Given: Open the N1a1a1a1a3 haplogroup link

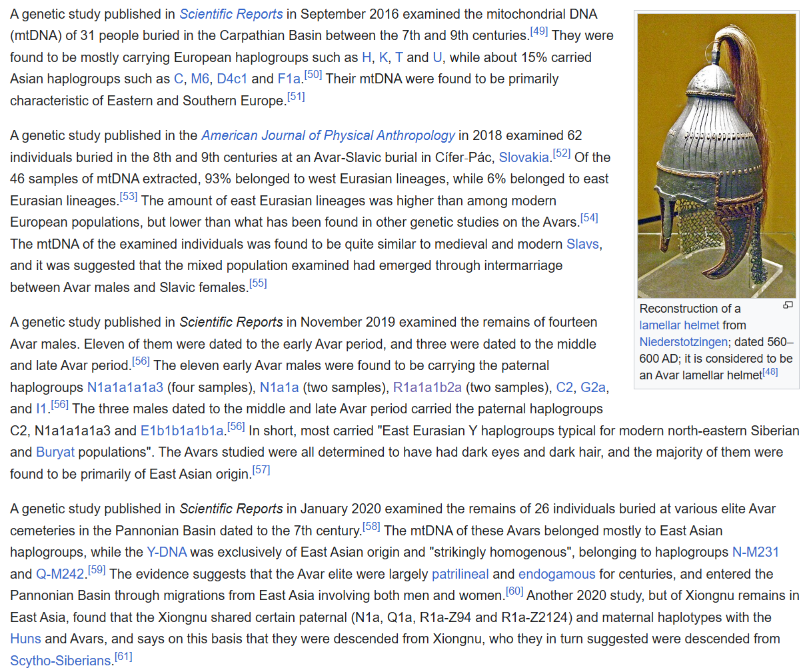Looking at the screenshot, I should point(125,387).
